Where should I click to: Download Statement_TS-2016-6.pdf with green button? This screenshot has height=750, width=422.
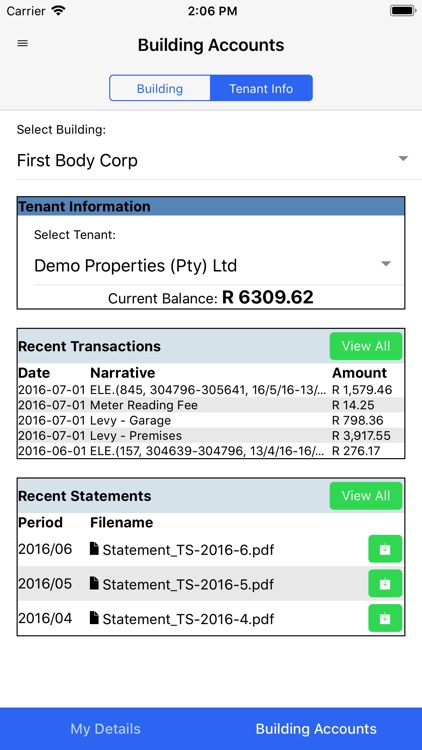385,549
